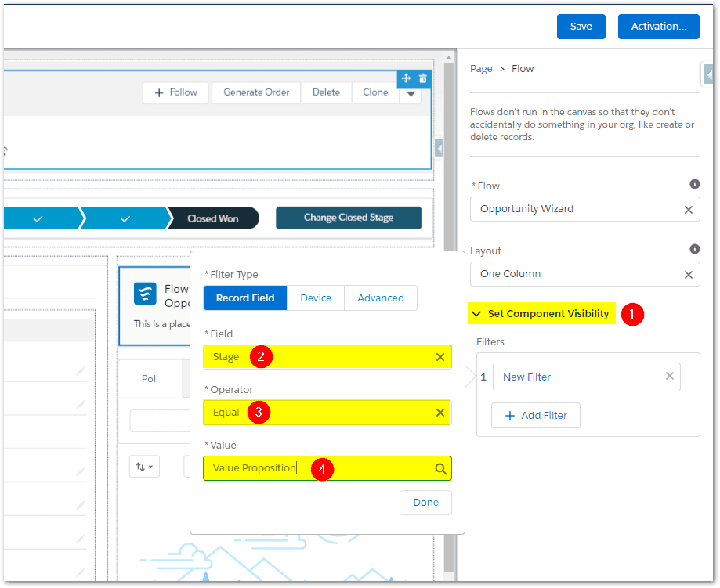The height and width of the screenshot is (588, 720).
Task: Click the move component handle icon
Action: pos(406,78)
